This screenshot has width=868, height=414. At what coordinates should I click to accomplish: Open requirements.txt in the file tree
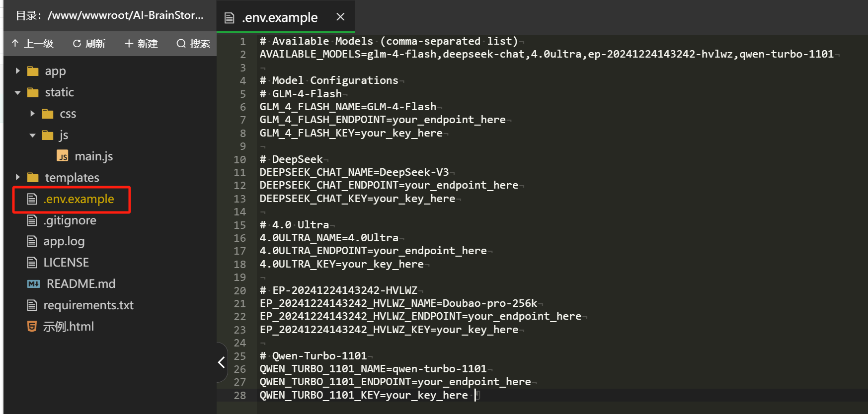[88, 305]
